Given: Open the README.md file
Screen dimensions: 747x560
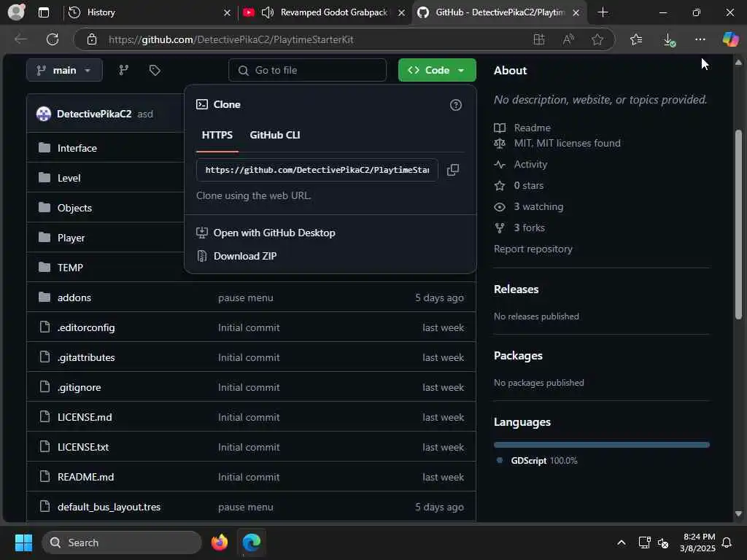Looking at the screenshot, I should coord(85,477).
